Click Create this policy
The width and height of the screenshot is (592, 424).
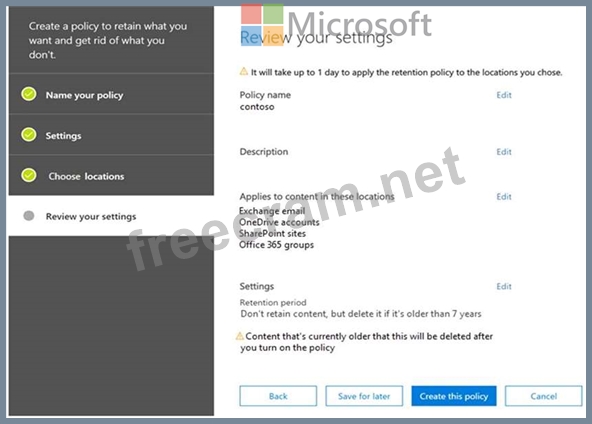[454, 396]
